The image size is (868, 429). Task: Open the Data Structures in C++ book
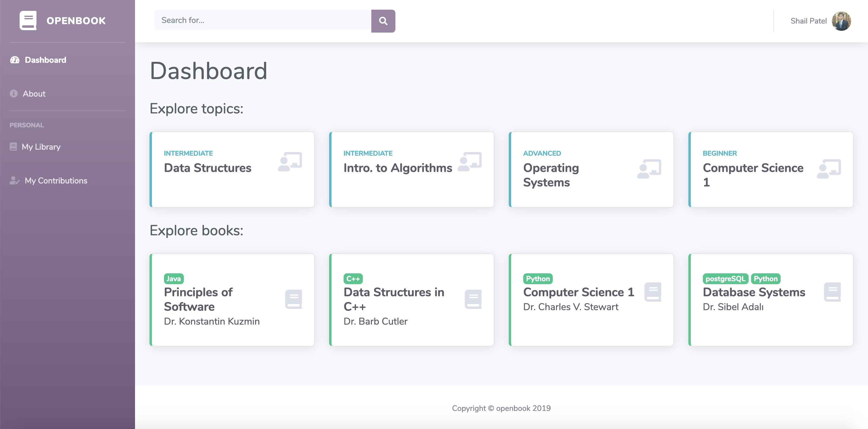click(394, 299)
